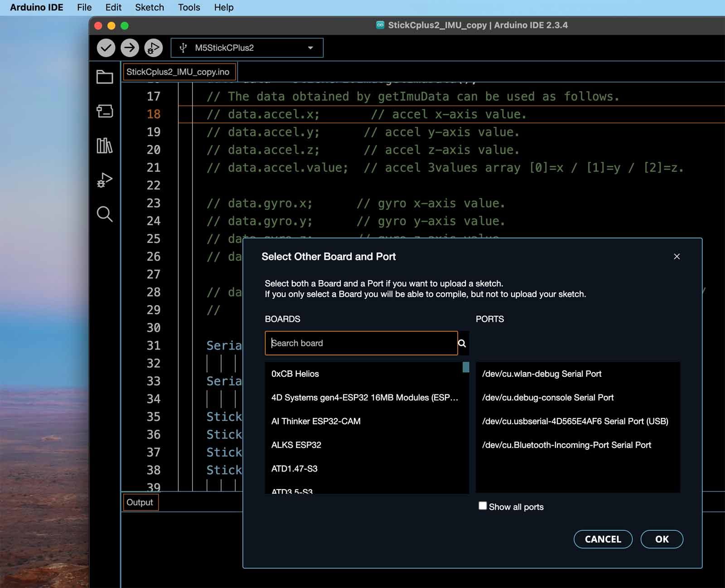Select 4D Systems gen4-ESP32 16MB Modules board
725x588 pixels.
(363, 398)
